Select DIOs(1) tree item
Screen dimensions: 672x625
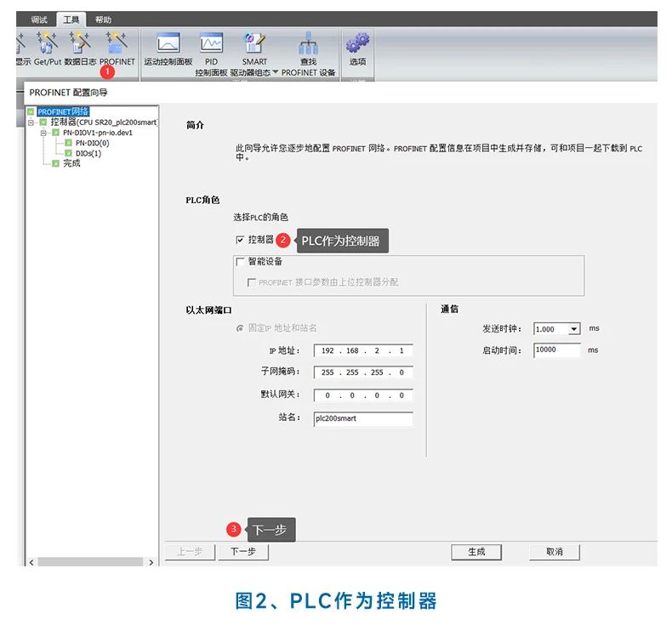(x=88, y=153)
